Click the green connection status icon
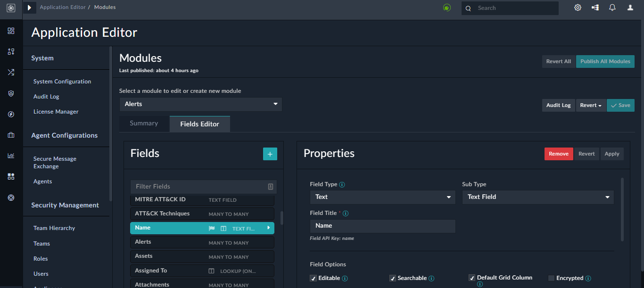 [447, 8]
